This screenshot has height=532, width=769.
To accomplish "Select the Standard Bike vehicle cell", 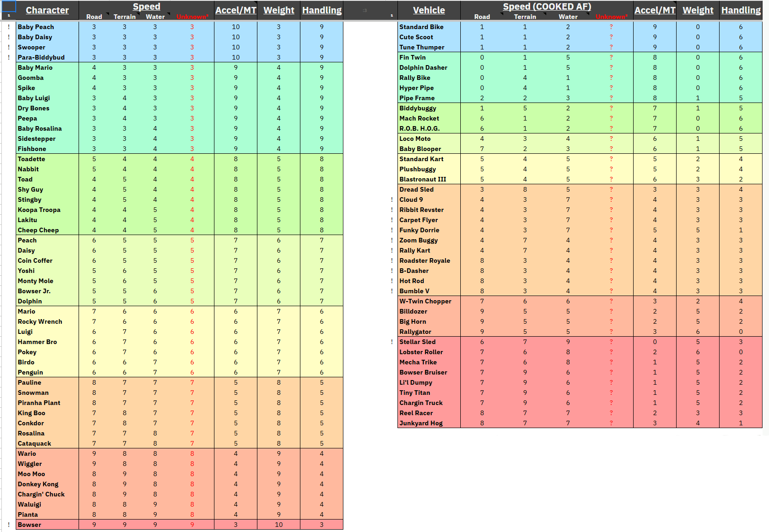I will [429, 27].
